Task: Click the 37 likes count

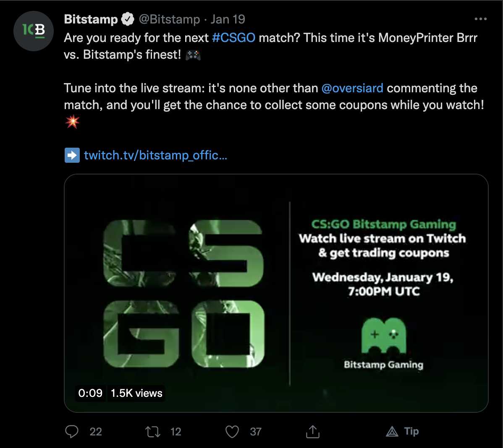Action: (256, 432)
